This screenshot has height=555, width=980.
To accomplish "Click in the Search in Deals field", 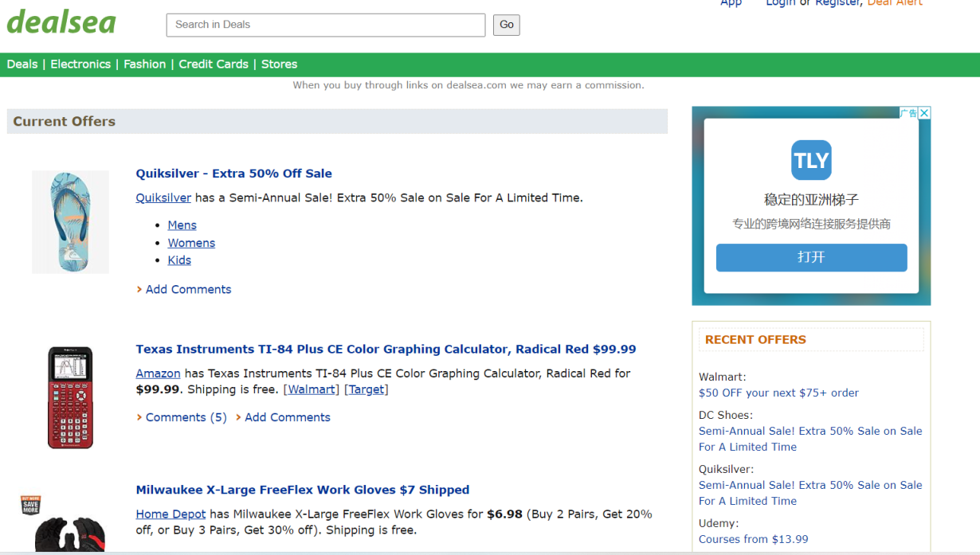I will tap(325, 25).
